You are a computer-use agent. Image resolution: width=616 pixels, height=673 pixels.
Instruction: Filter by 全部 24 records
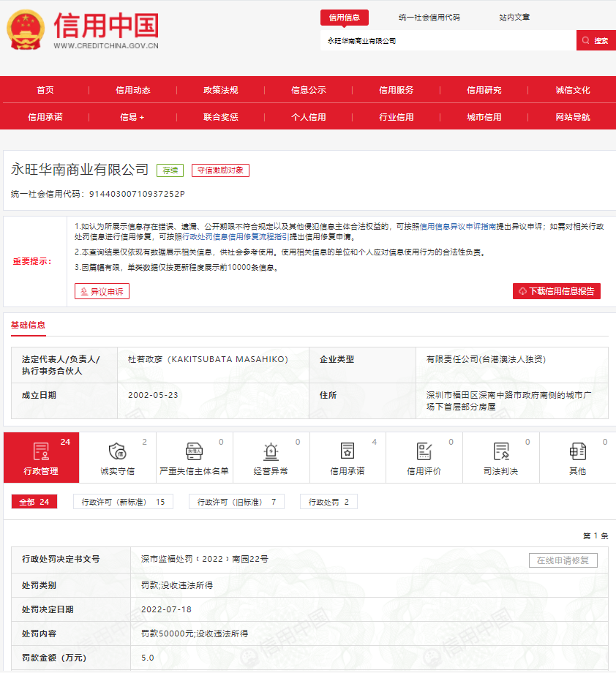coord(34,502)
